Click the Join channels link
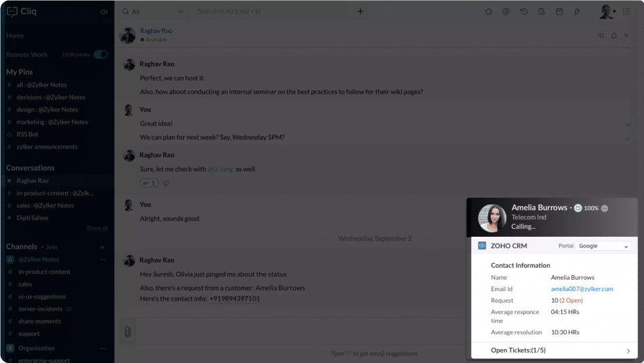This screenshot has width=644, height=363. click(x=52, y=247)
